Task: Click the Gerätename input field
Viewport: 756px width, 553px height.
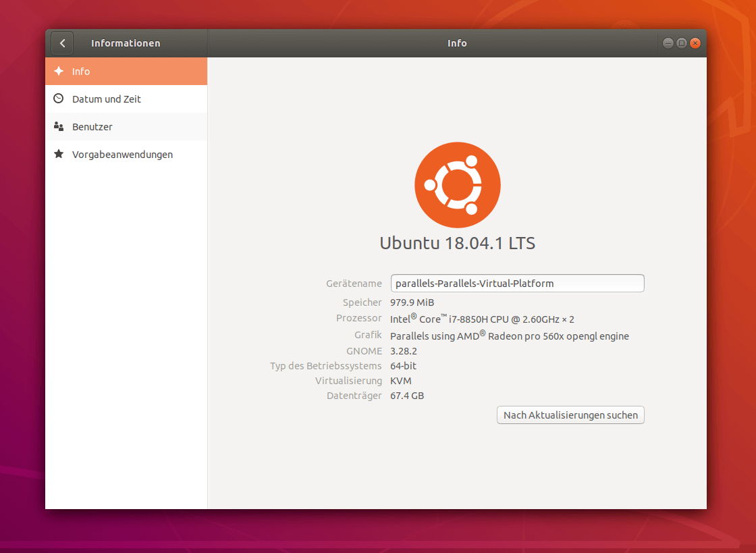Action: (517, 284)
